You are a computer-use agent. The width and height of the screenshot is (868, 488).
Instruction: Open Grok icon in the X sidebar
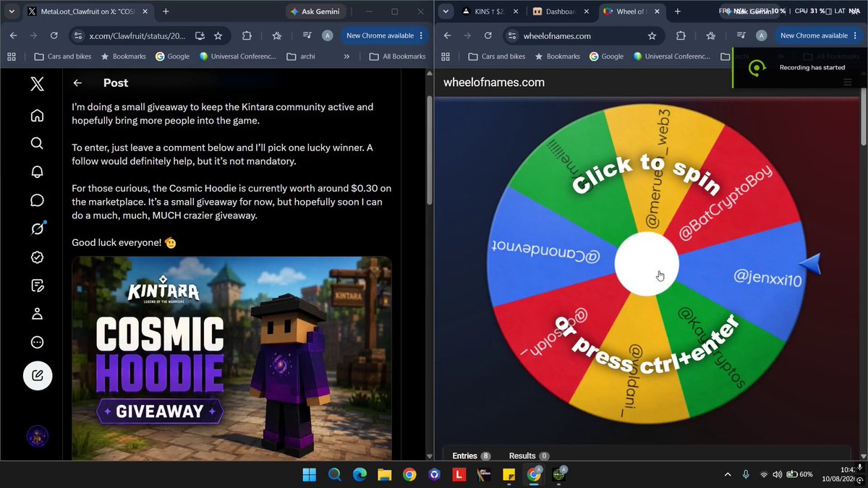tap(37, 228)
